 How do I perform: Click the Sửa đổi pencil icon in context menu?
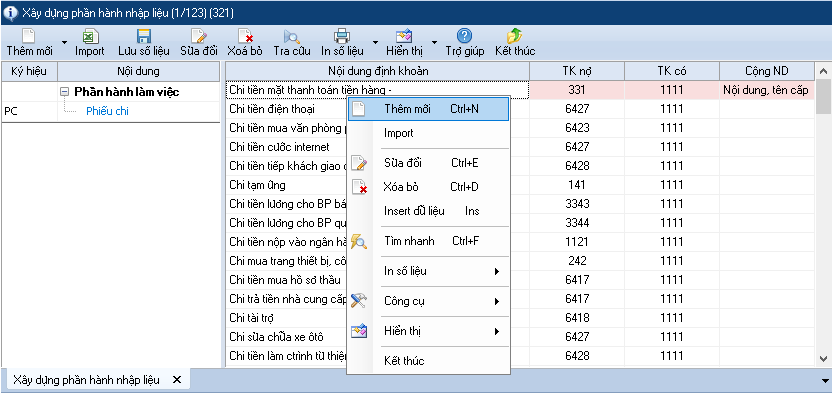point(359,163)
